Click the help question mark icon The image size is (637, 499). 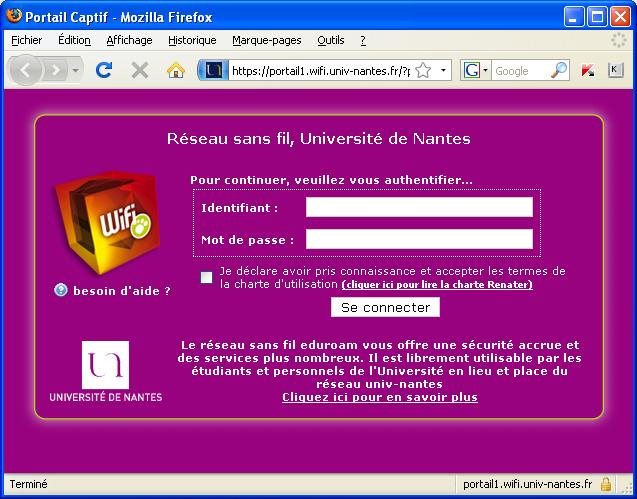click(61, 290)
